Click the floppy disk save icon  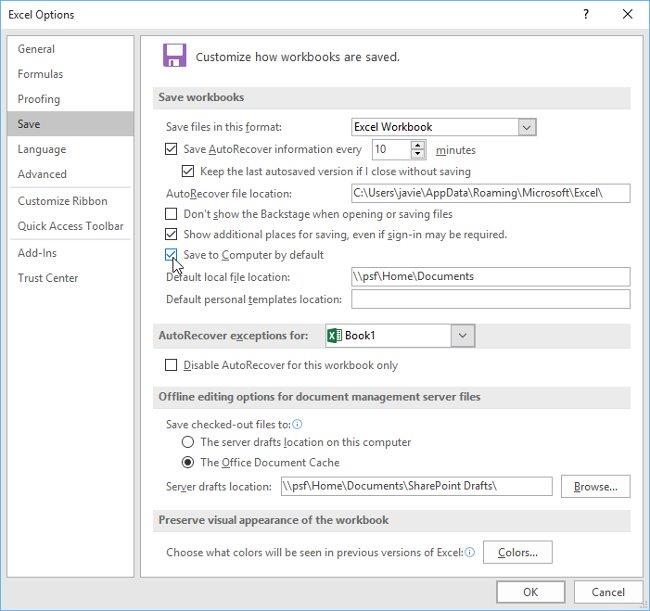pos(174,56)
